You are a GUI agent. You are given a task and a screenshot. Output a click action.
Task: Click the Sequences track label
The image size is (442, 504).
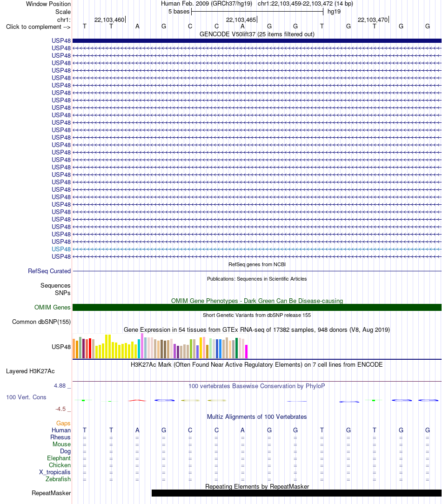pyautogui.click(x=55, y=285)
